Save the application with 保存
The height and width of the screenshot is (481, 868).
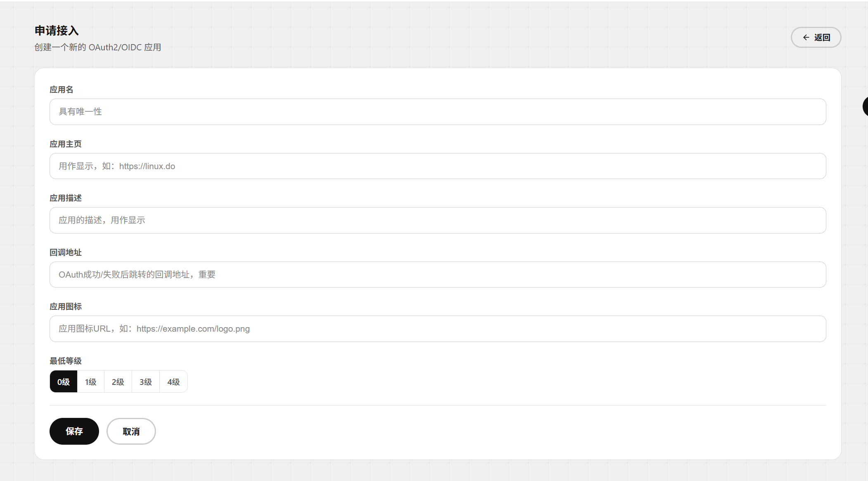74,431
